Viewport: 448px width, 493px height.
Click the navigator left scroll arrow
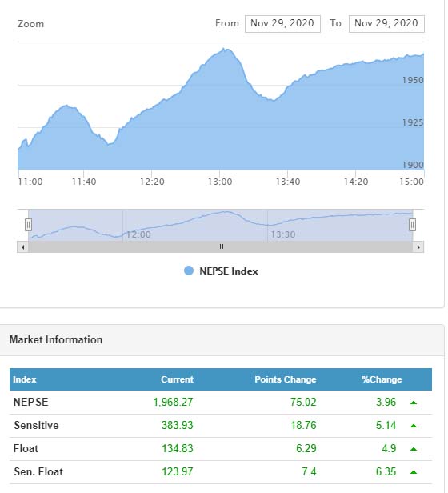pos(22,247)
